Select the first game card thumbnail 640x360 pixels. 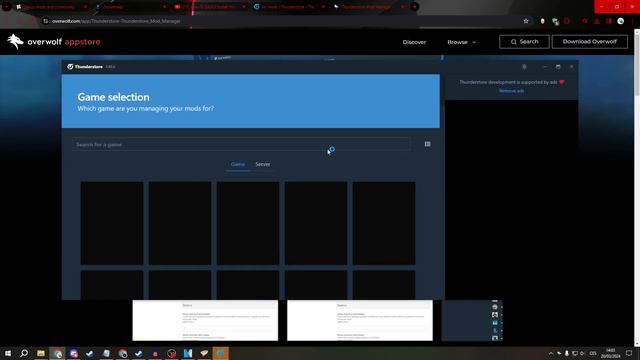112,223
